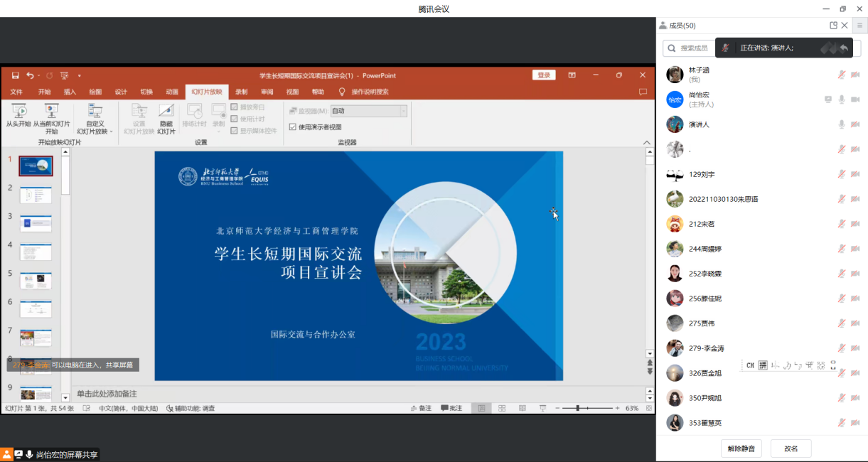Toggle the 备注 notes pane in status bar

tap(421, 409)
